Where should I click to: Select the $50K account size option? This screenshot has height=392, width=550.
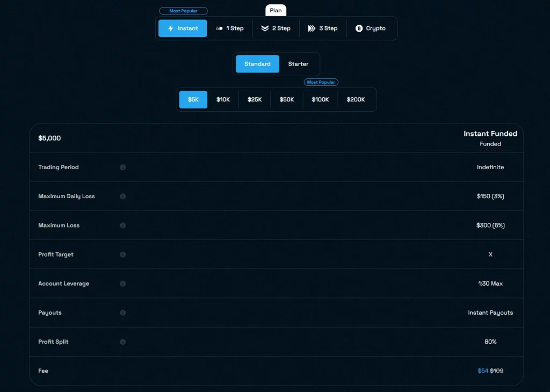287,99
